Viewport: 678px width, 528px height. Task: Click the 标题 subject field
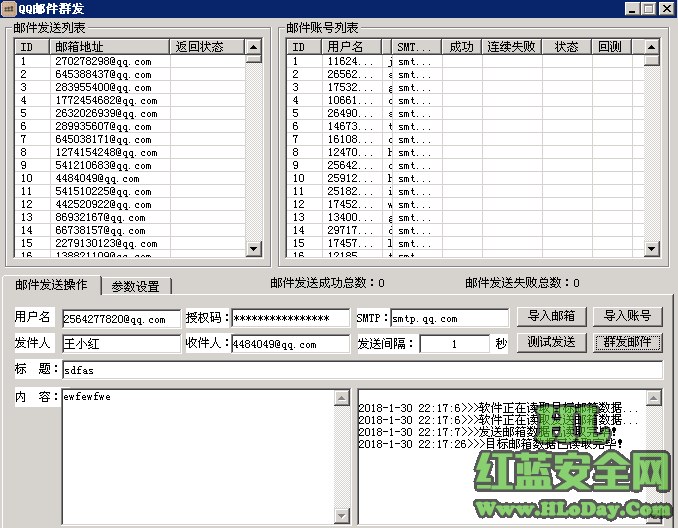point(362,370)
